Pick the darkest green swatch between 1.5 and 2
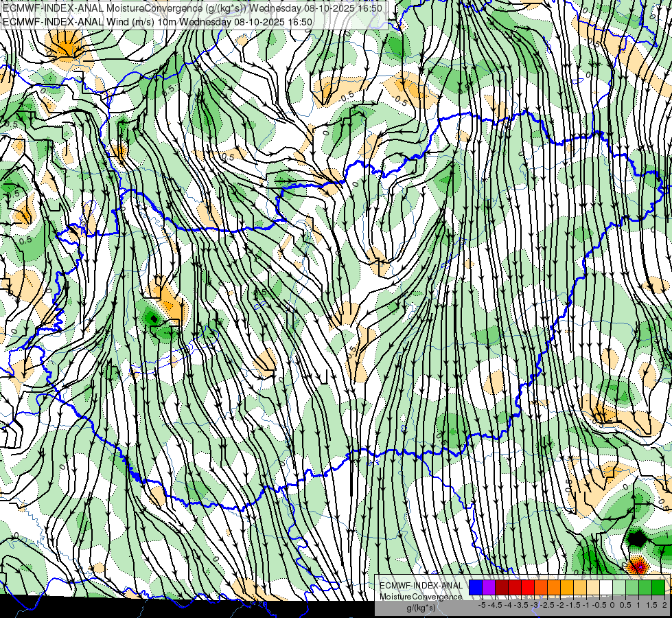Screen dimensions: 672x618 click(x=658, y=587)
